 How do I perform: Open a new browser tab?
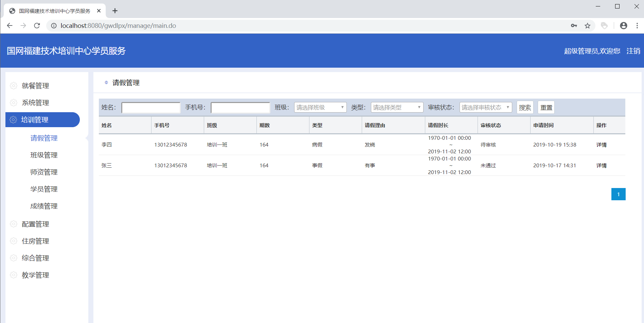coord(115,11)
